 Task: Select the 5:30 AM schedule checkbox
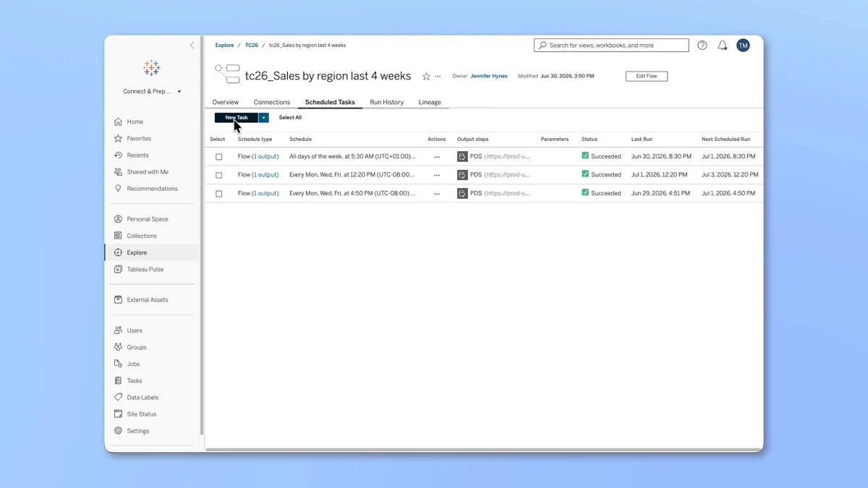click(x=219, y=157)
